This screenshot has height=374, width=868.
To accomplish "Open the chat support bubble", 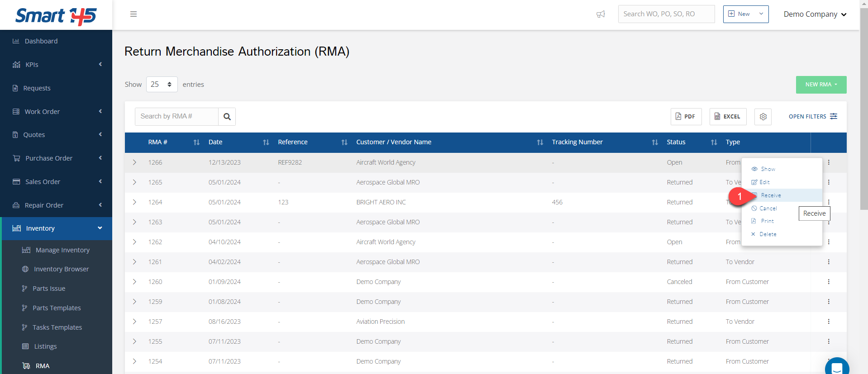I will tap(837, 366).
